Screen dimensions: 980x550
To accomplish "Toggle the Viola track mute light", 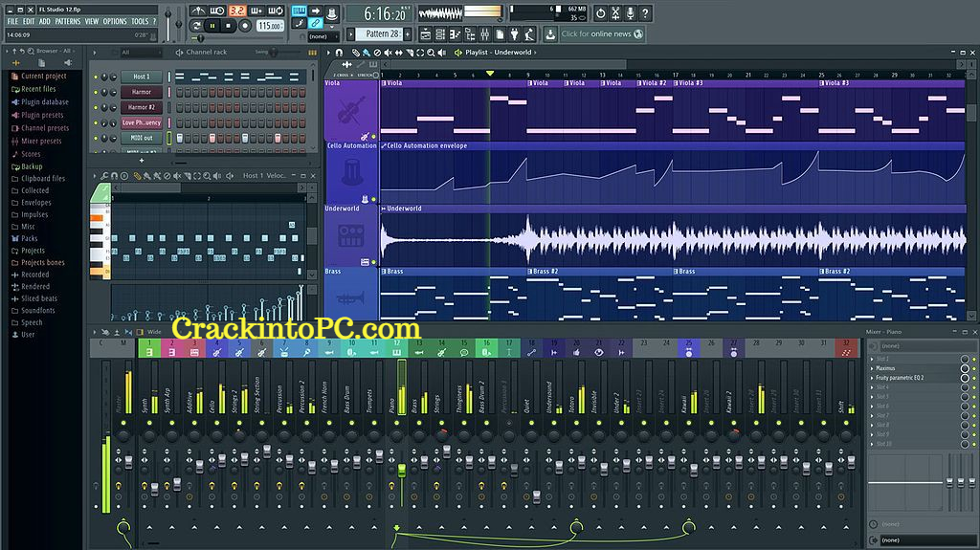I will pos(374,136).
